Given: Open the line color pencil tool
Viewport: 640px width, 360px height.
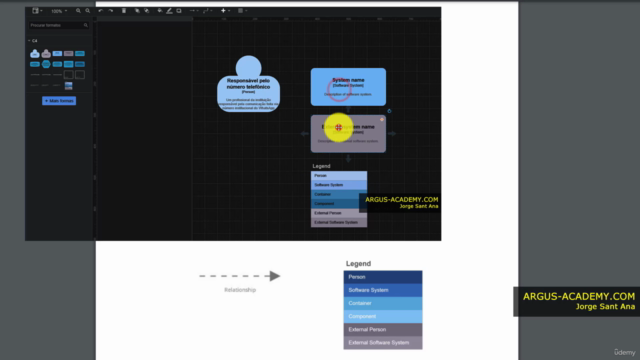Looking at the screenshot, I should (x=169, y=11).
